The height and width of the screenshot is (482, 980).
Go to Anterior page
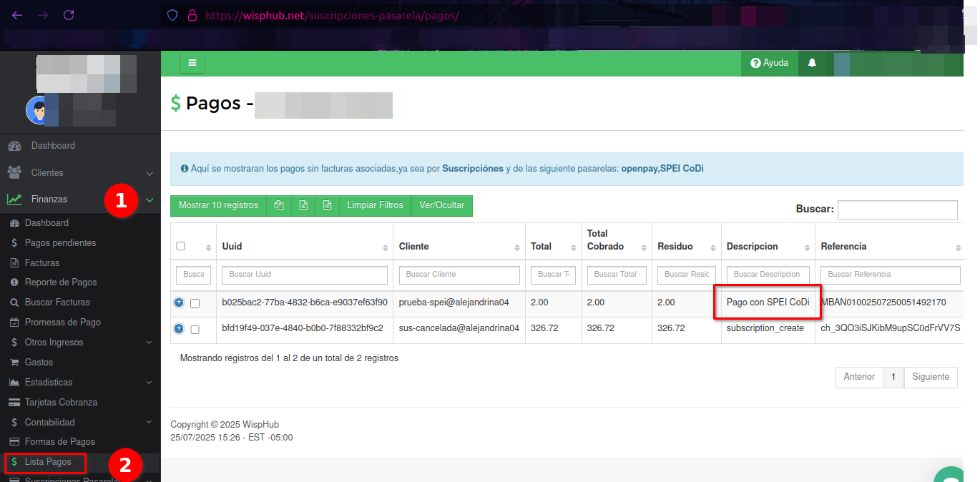pyautogui.click(x=859, y=377)
